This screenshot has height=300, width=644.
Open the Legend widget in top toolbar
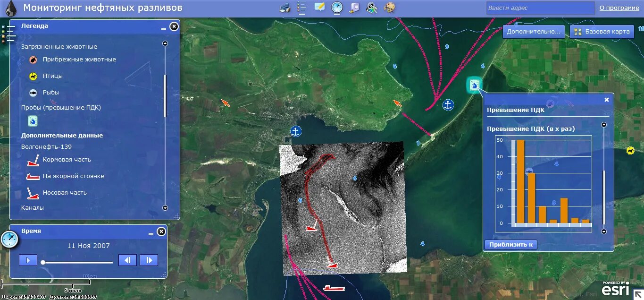point(302,7)
